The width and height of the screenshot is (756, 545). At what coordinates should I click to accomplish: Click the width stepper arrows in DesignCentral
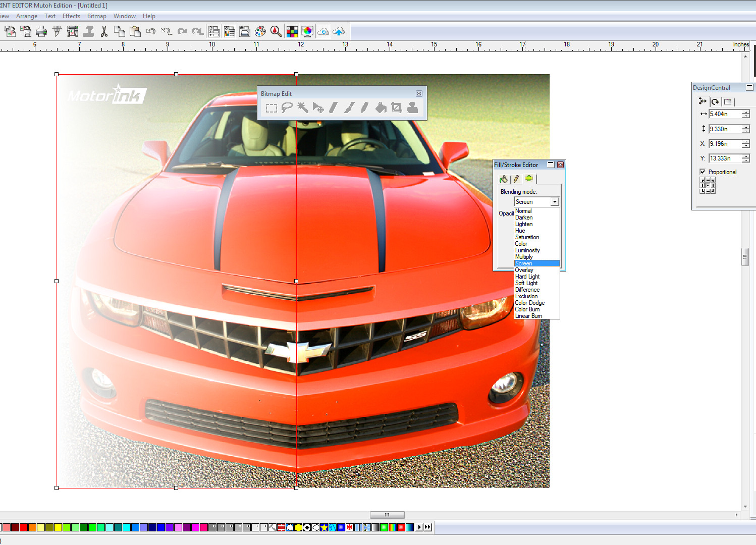(x=746, y=114)
